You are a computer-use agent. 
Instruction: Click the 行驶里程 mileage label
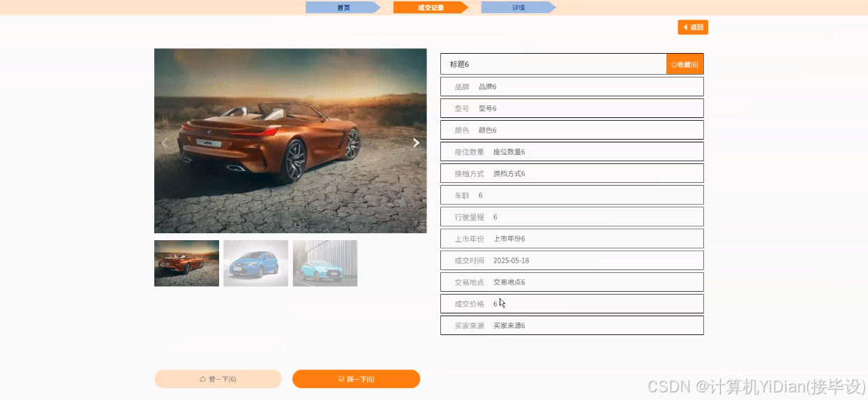pos(469,217)
